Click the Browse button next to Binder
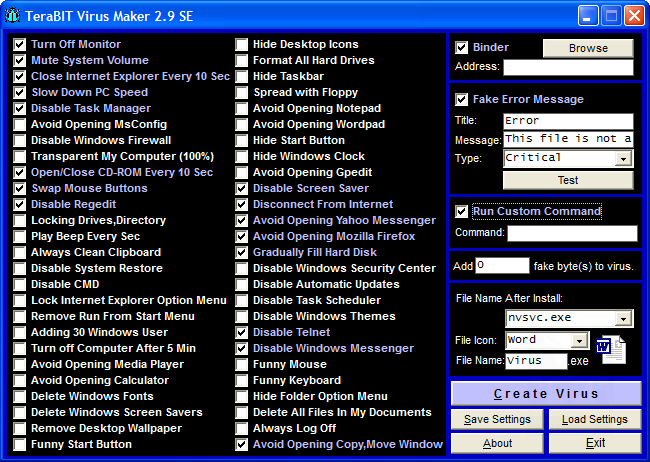 (x=588, y=48)
